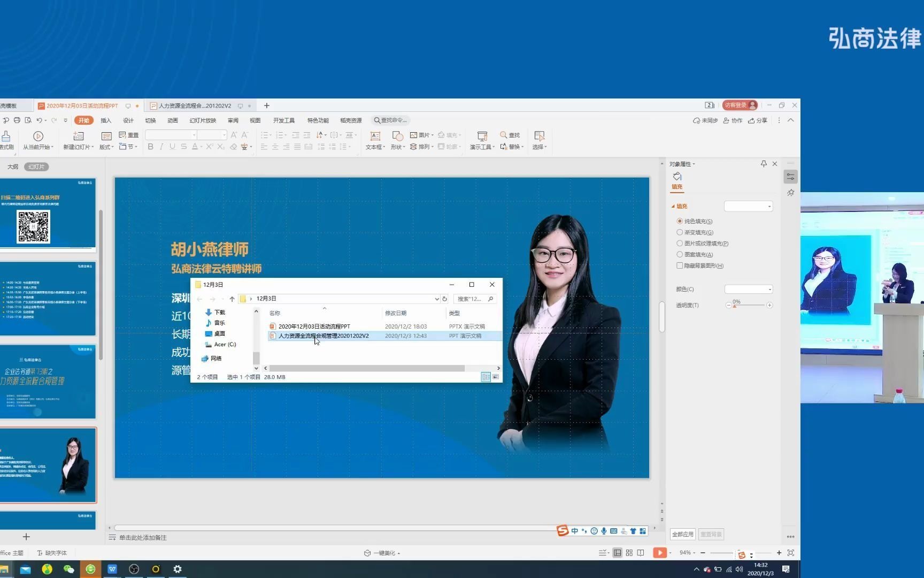The image size is (924, 578).
Task: Click fit slide to window icon
Action: click(791, 553)
